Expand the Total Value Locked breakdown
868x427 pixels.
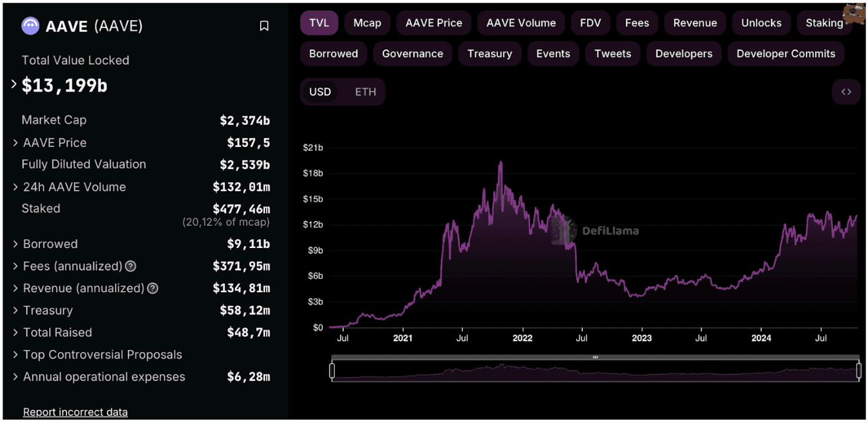[x=14, y=85]
